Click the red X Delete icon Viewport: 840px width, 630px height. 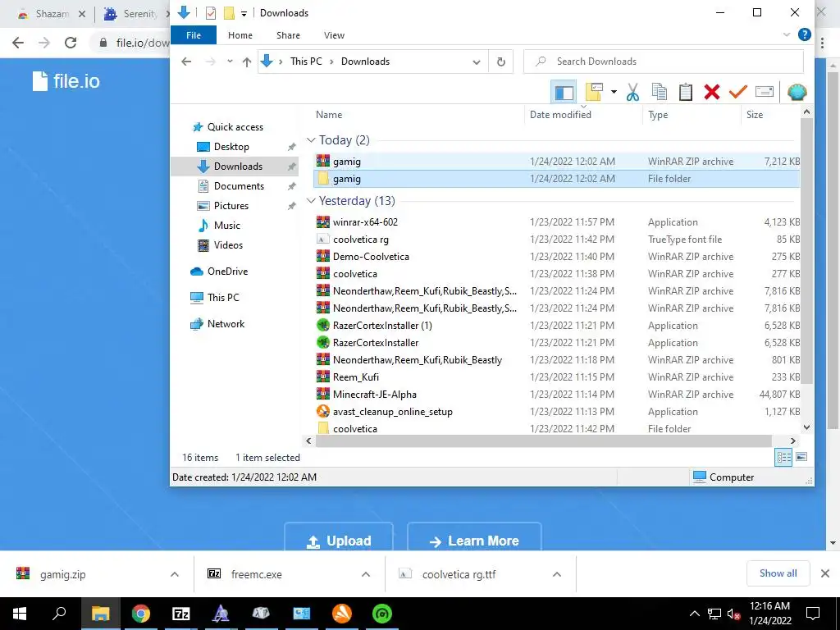[x=711, y=92]
